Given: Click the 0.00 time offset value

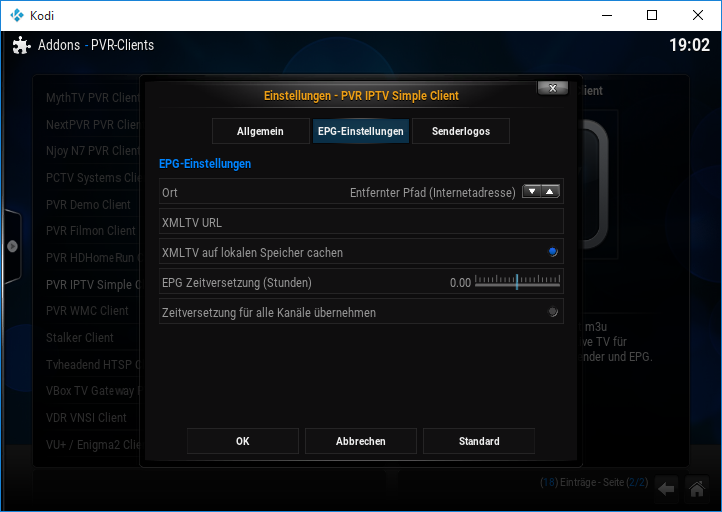Looking at the screenshot, I should (460, 283).
